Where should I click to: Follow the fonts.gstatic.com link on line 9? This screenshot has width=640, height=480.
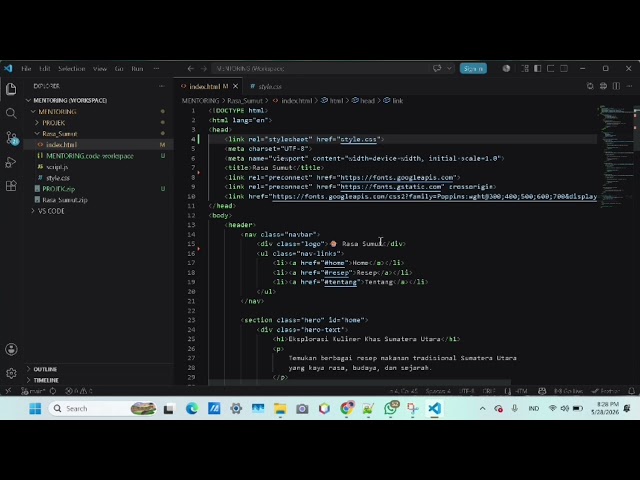pyautogui.click(x=391, y=187)
